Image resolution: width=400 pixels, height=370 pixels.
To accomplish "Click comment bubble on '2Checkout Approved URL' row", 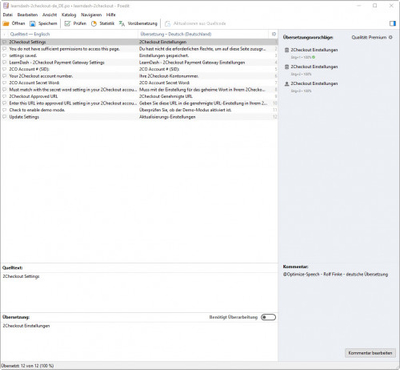I will [5, 96].
